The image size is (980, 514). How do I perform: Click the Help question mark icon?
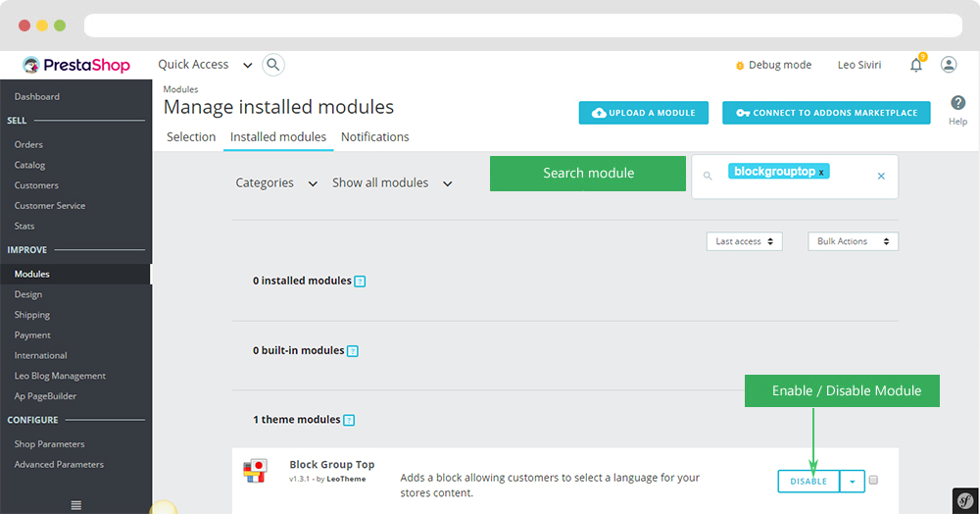(x=957, y=103)
